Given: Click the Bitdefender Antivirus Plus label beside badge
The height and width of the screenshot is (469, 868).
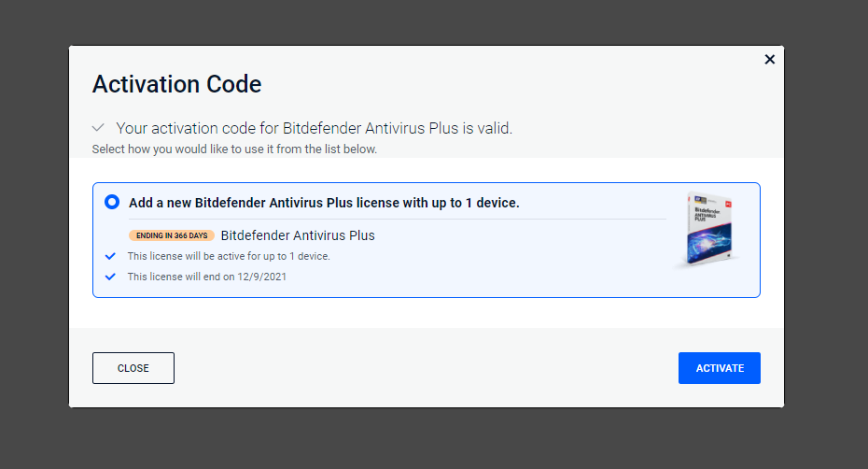Looking at the screenshot, I should pos(298,235).
